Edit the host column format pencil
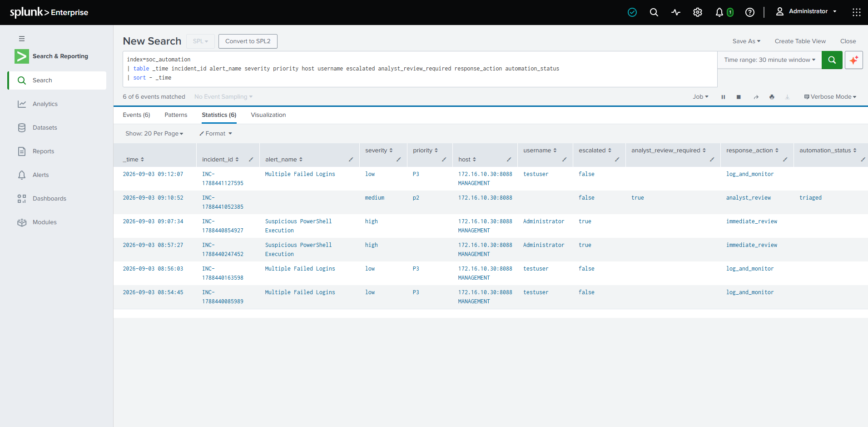Image resolution: width=868 pixels, height=427 pixels. click(509, 160)
